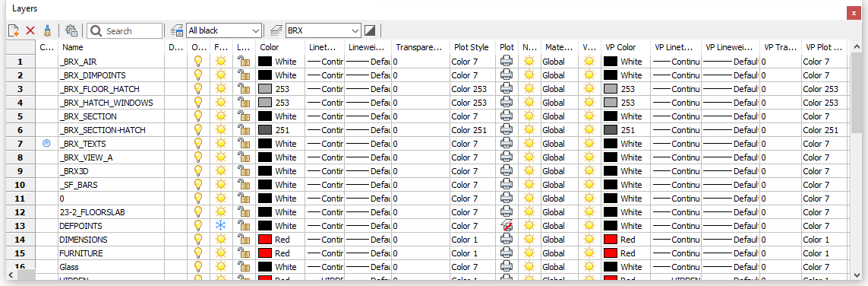Click VP Plot Style Color 251 cell
Screen dimensions: 868x286
click(x=824, y=130)
